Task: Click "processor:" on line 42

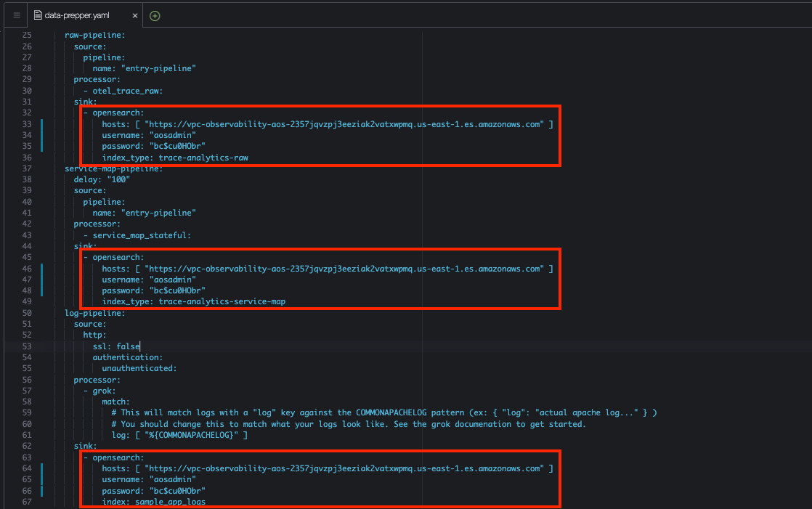Action: (97, 224)
